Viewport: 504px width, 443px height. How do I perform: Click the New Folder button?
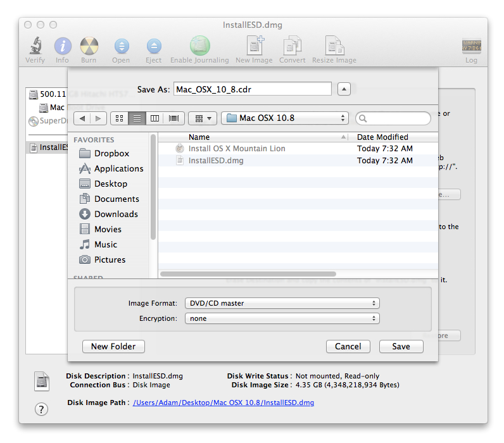[x=113, y=347]
